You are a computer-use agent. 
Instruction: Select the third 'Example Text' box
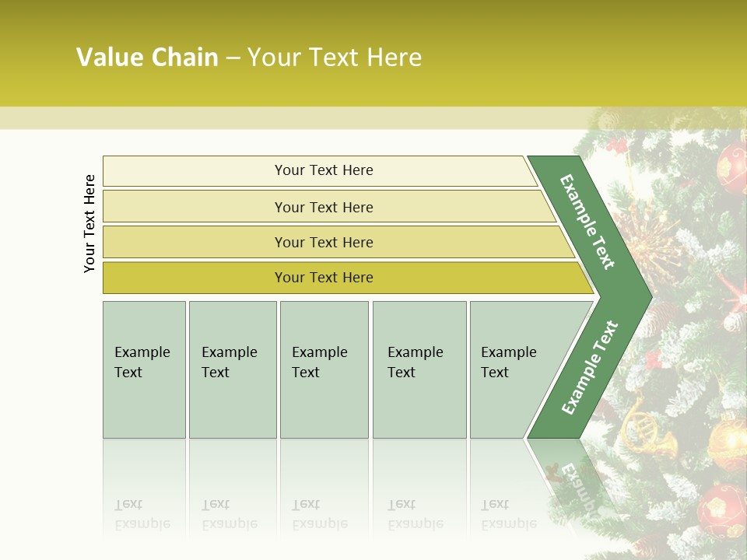(x=323, y=369)
